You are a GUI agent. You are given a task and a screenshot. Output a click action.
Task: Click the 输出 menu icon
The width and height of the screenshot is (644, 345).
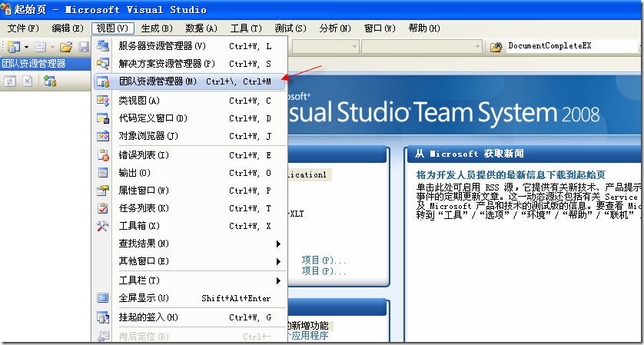[x=103, y=172]
